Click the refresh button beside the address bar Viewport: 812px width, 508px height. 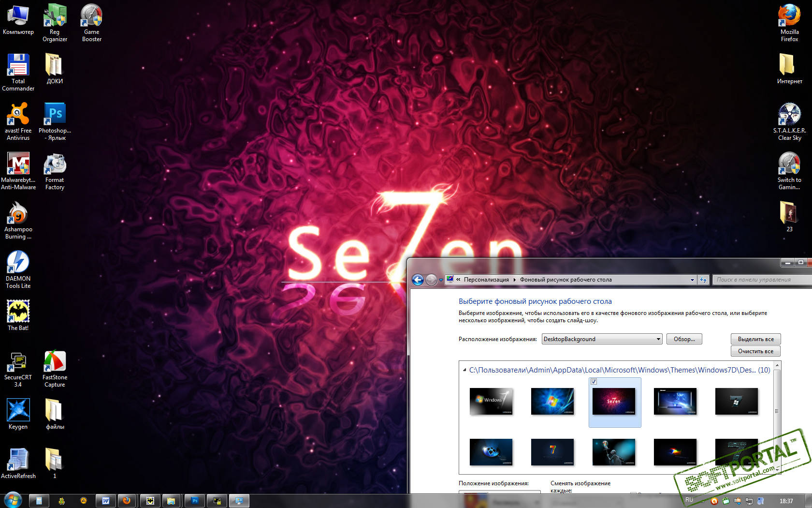(703, 280)
